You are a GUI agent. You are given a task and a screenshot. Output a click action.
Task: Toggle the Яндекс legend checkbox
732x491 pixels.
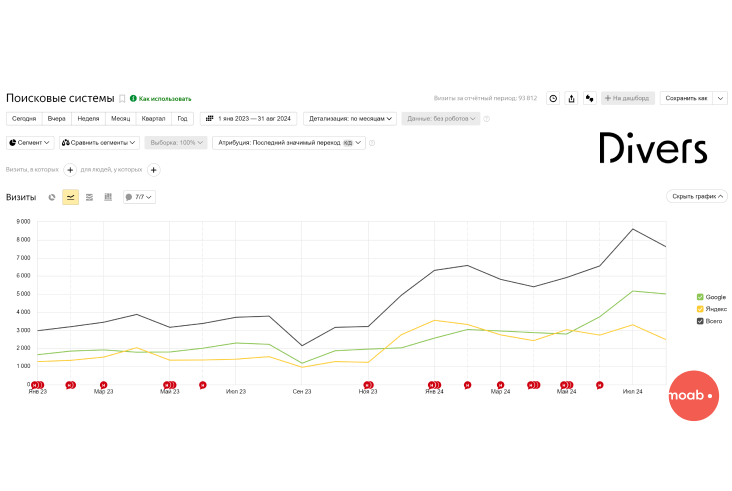coord(700,309)
